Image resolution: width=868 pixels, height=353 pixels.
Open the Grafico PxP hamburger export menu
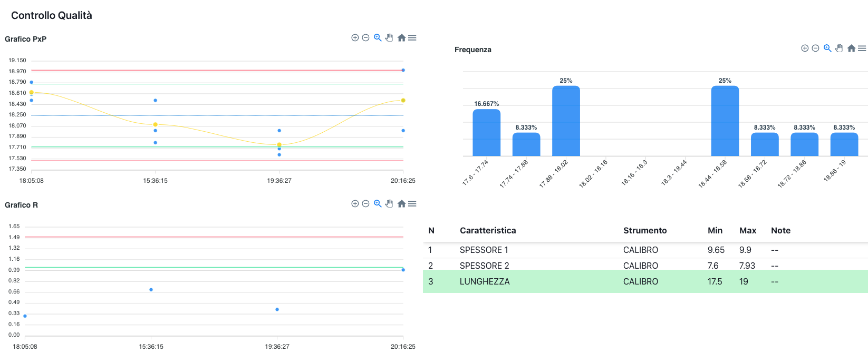pos(412,38)
